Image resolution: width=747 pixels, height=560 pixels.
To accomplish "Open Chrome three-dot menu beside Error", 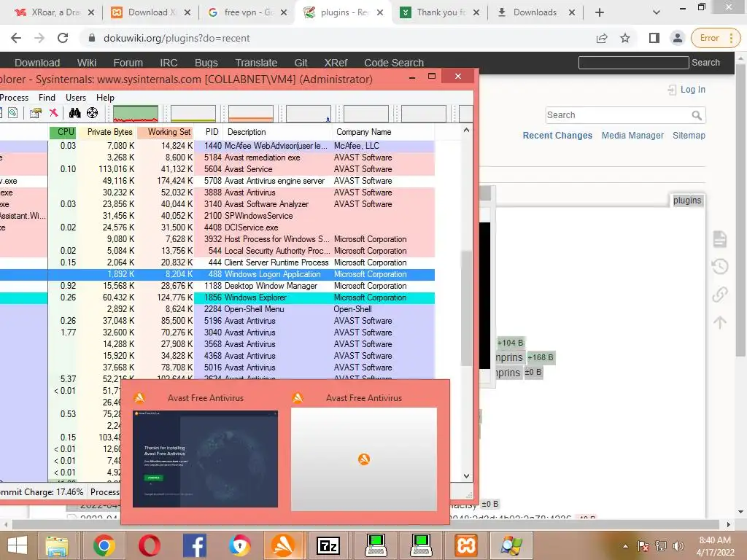I will click(731, 38).
